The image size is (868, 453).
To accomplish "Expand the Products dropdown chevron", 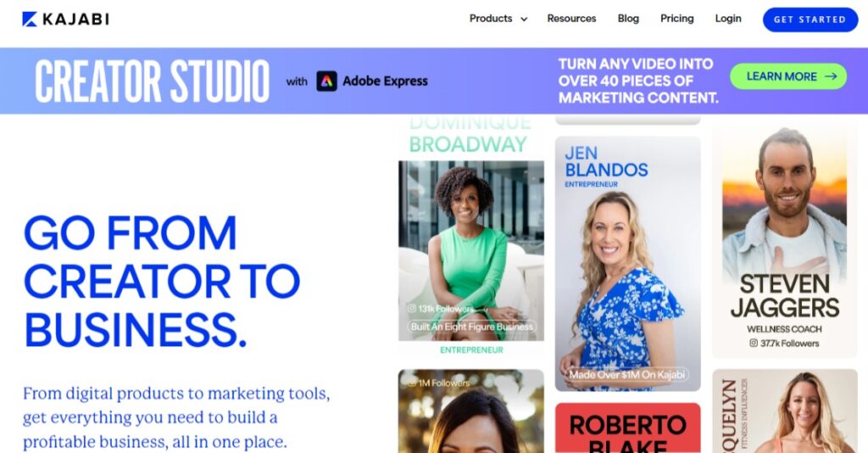I will (524, 20).
